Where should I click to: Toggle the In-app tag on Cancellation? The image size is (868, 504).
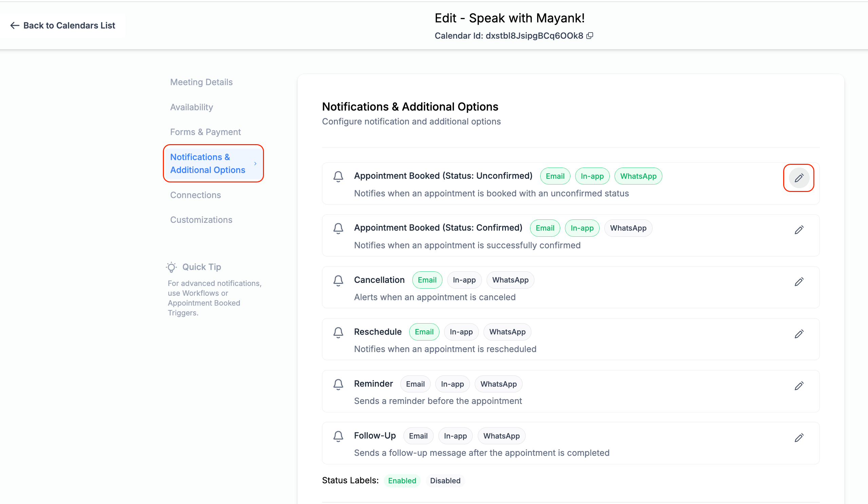pyautogui.click(x=464, y=280)
